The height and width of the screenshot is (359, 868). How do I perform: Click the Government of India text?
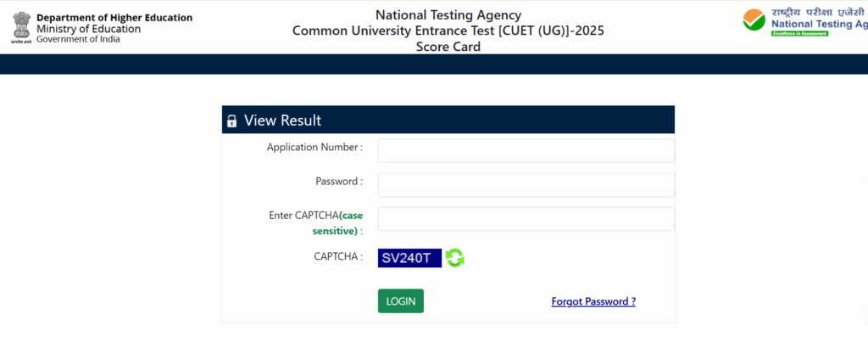[78, 39]
